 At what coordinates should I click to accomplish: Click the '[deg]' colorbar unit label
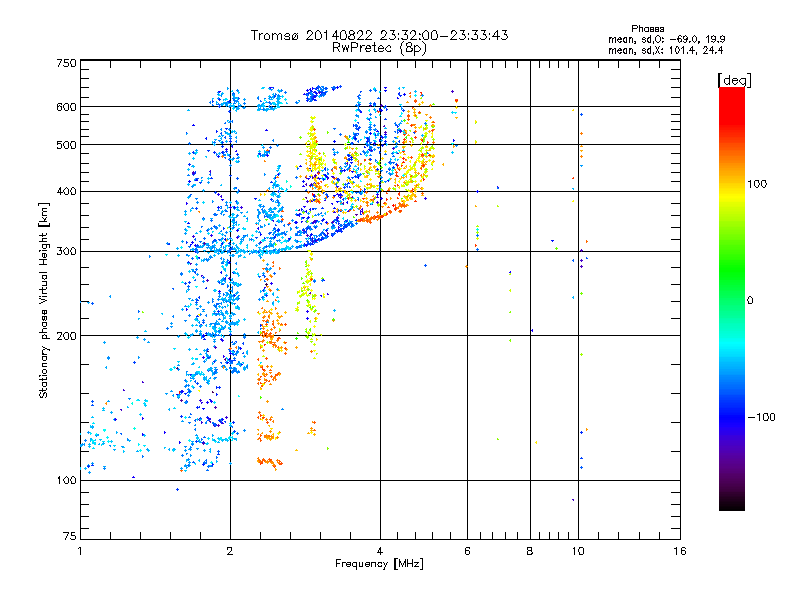[734, 81]
